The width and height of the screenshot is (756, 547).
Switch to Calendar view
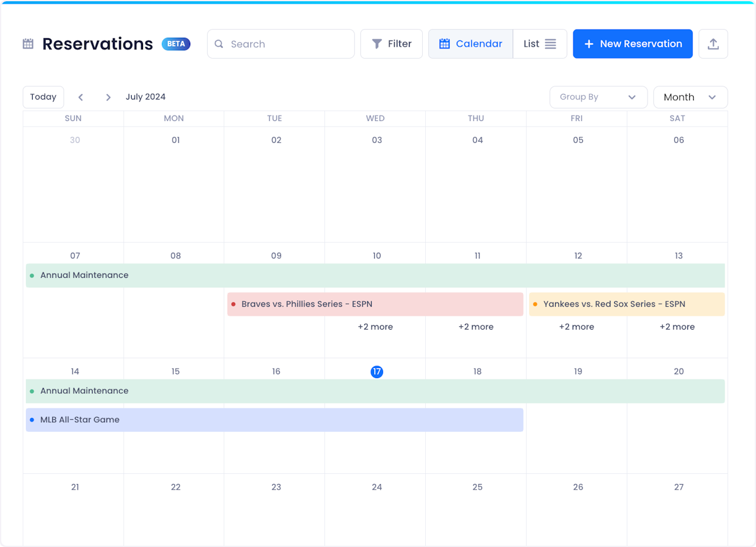471,44
